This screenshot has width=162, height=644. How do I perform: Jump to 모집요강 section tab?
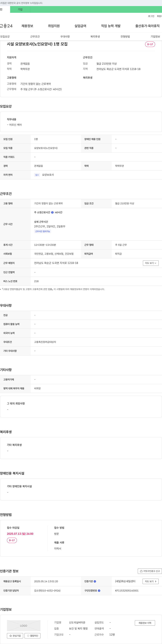(x=5, y=37)
